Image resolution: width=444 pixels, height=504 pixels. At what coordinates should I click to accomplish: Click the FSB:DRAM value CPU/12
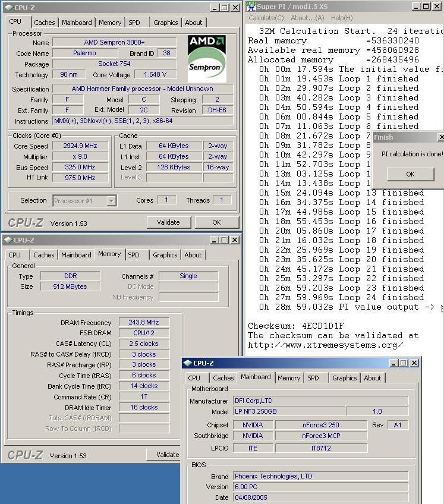(144, 333)
